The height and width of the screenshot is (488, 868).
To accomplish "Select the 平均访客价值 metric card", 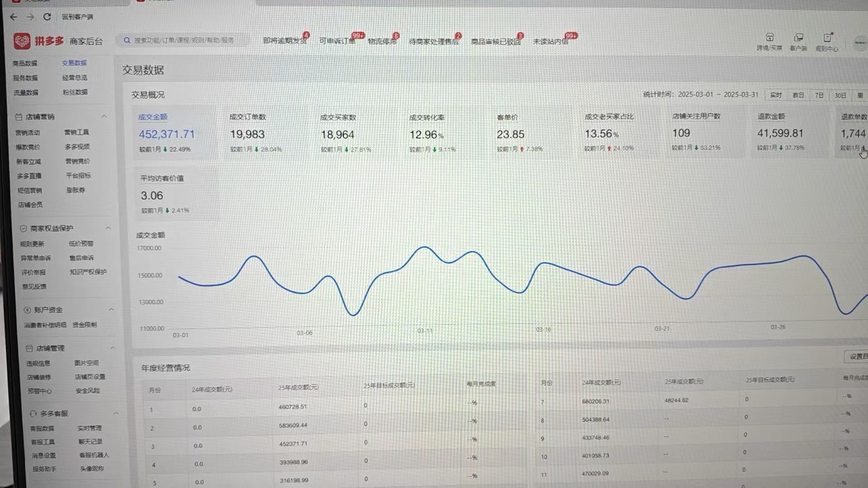I will [x=175, y=194].
